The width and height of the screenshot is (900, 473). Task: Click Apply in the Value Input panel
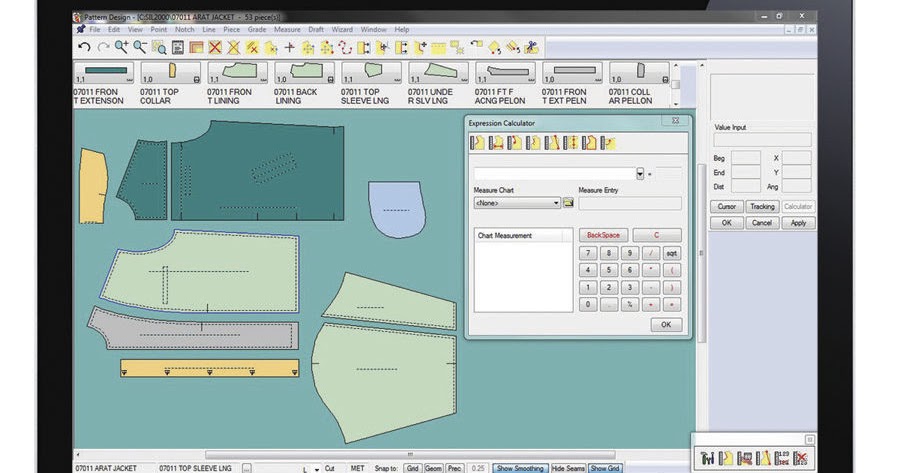tap(798, 223)
